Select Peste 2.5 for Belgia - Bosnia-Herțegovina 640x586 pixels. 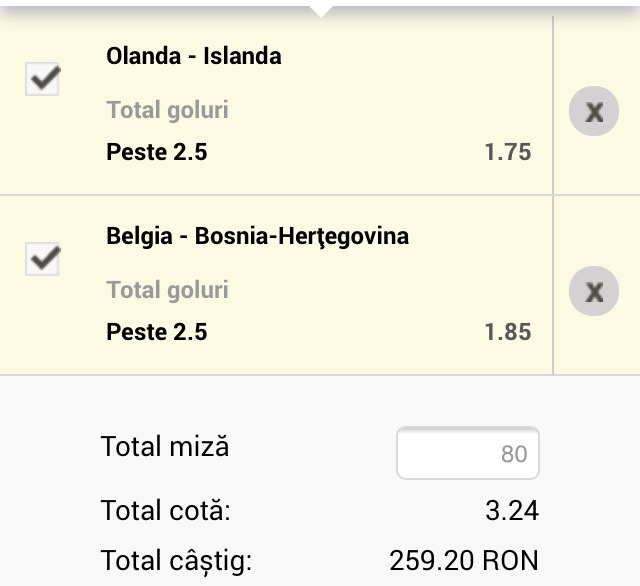157,332
